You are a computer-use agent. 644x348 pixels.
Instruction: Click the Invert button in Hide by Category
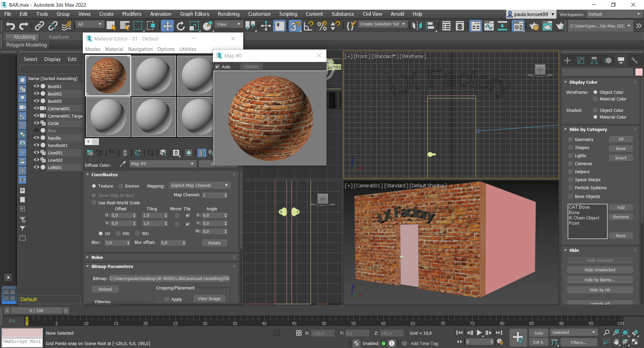point(621,158)
